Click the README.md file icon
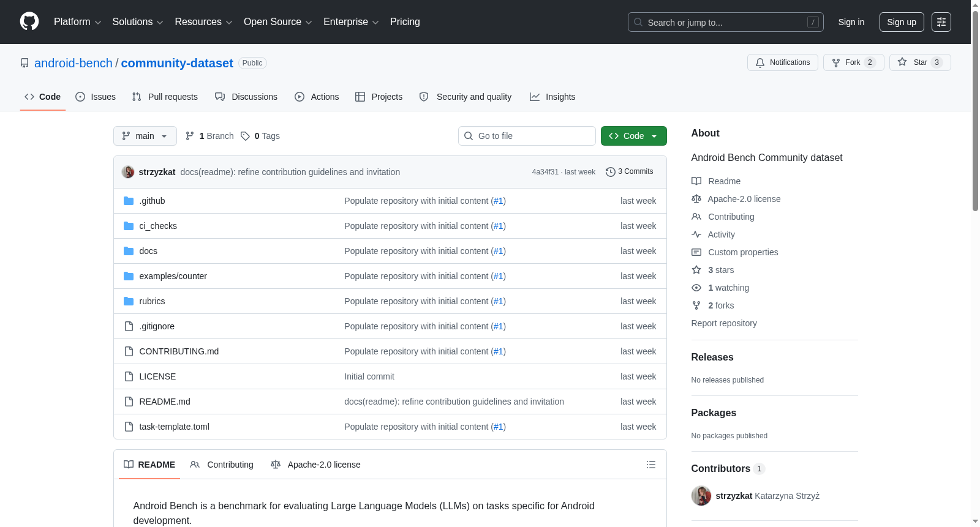The image size is (980, 527). coord(129,402)
